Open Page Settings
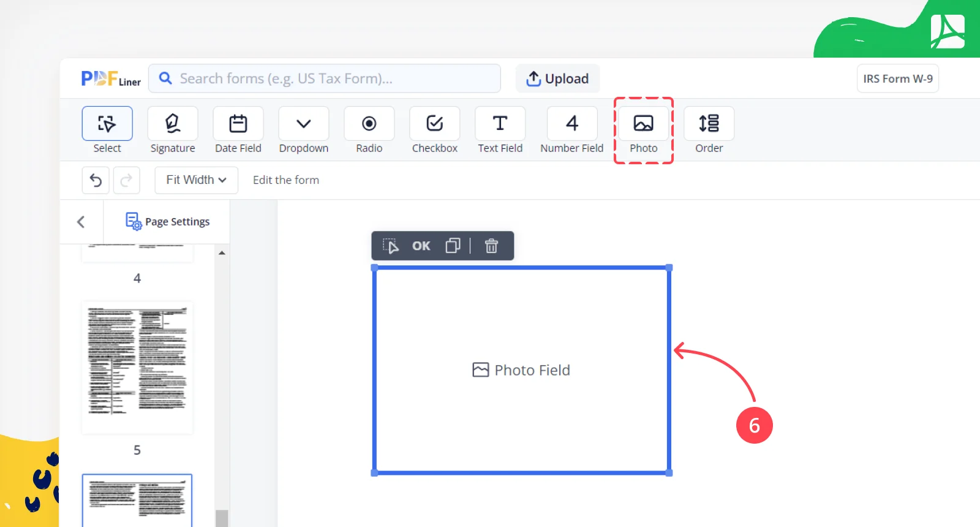This screenshot has height=527, width=980. click(167, 221)
